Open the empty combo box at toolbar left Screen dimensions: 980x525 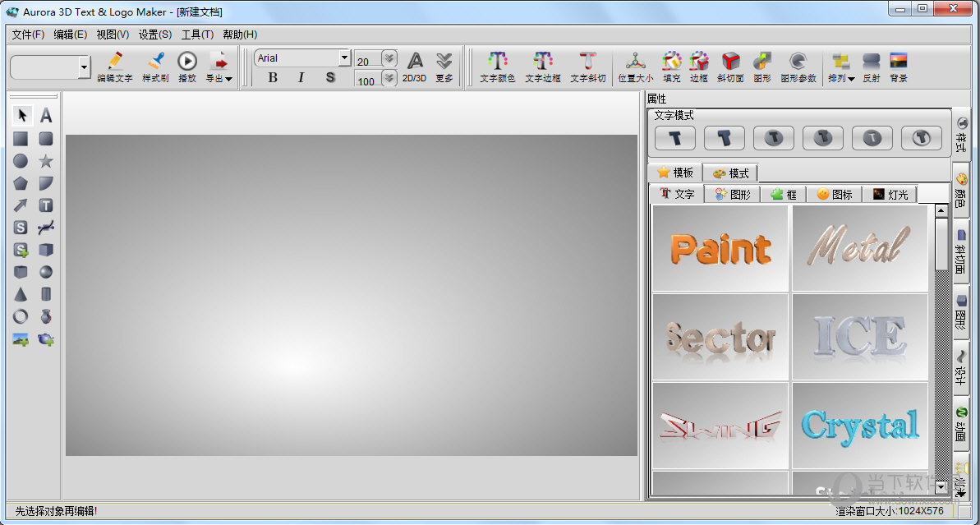click(85, 67)
